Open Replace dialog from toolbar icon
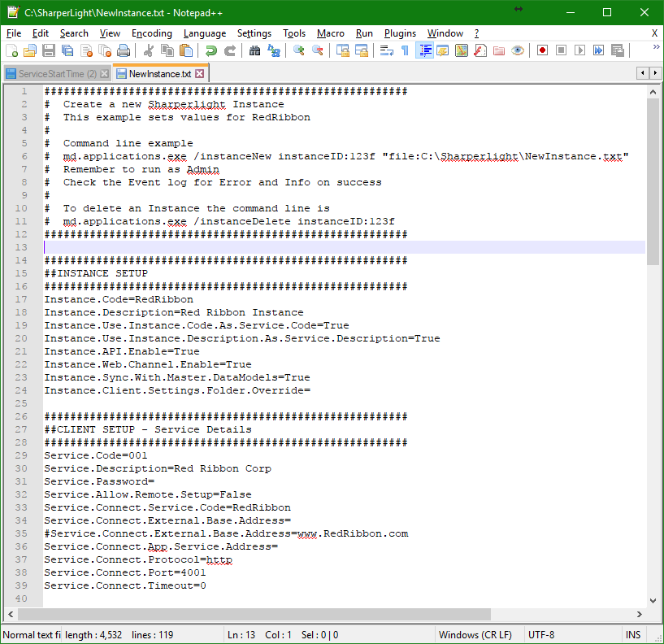Viewport: 664px width, 644px height. 274,50
